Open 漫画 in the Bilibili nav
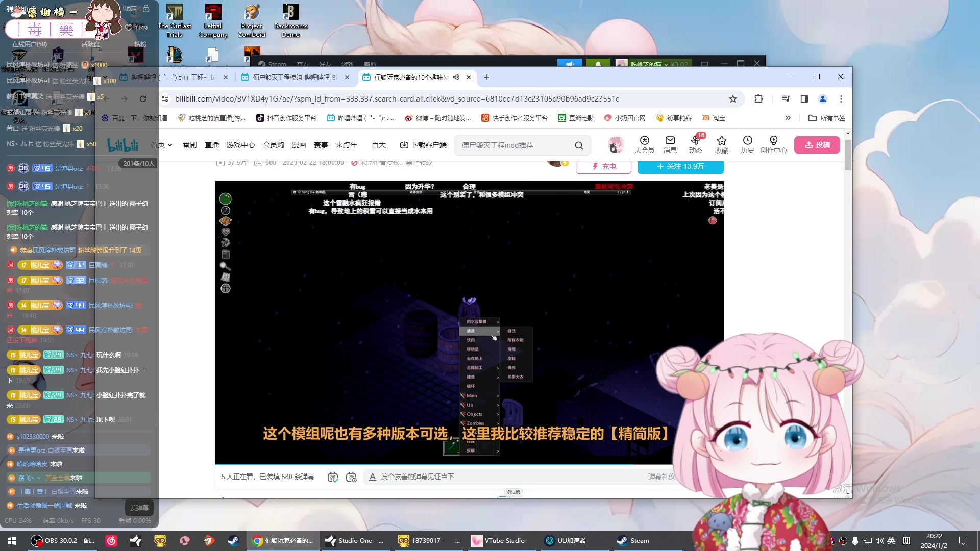 pos(299,145)
